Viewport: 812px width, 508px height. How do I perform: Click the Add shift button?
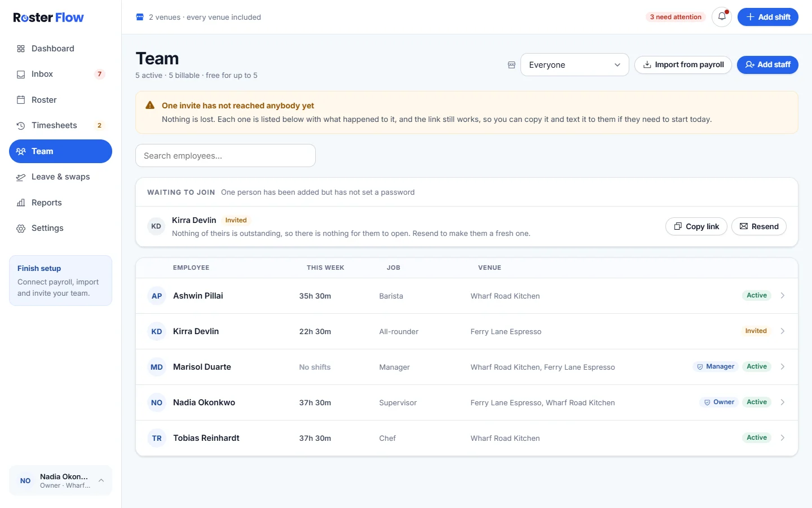coord(768,17)
